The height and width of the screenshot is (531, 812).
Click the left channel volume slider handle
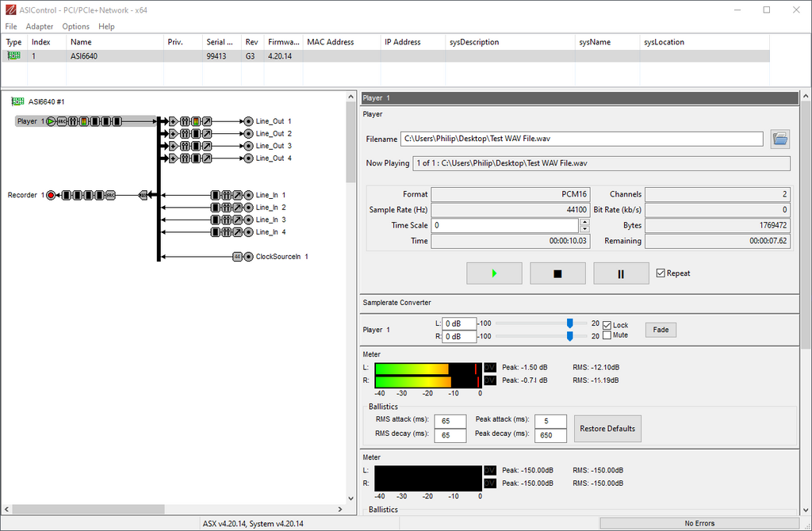(569, 323)
